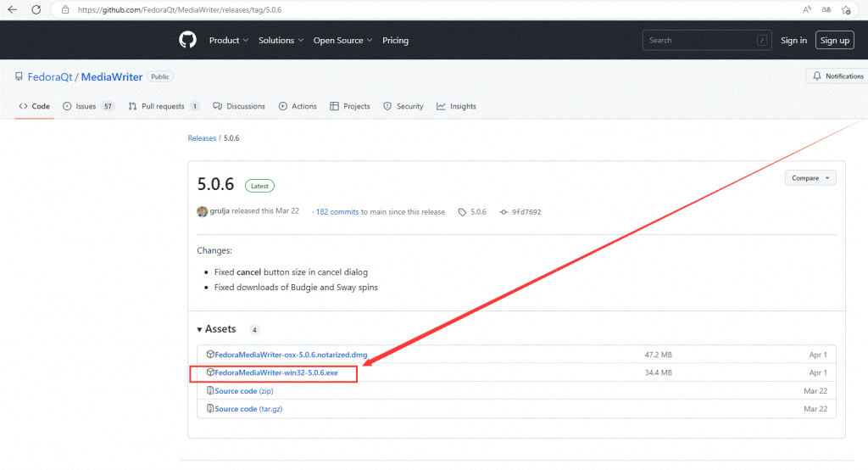Expand the Solutions dropdown menu
Image resolution: width=868 pixels, height=470 pixels.
point(280,40)
